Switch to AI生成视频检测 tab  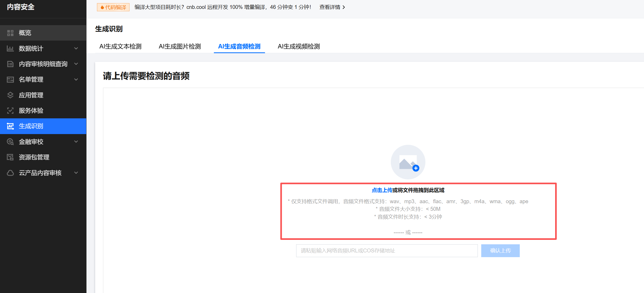pyautogui.click(x=299, y=47)
